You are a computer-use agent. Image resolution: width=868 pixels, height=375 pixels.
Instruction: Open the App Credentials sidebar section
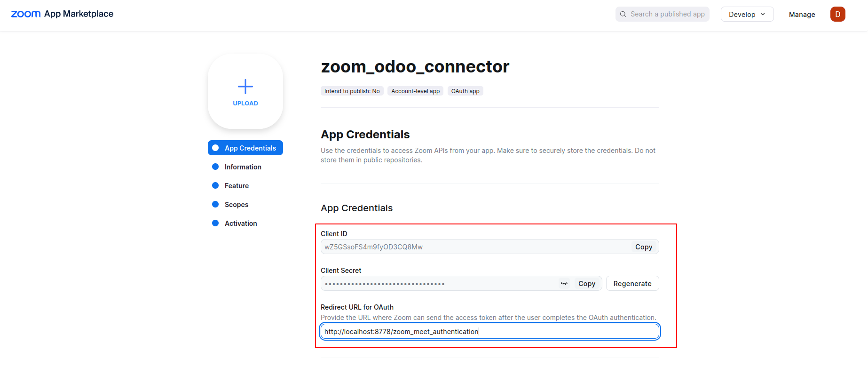[250, 148]
